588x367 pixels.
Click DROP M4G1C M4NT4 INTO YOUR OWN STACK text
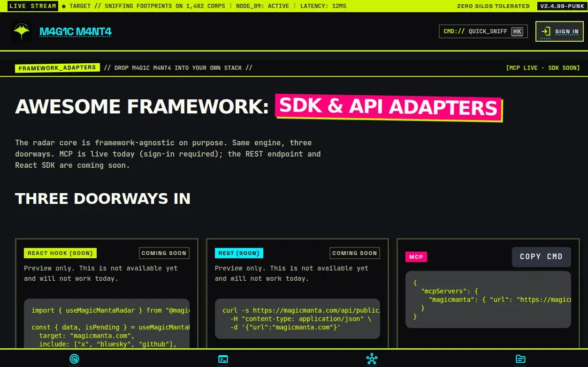178,68
